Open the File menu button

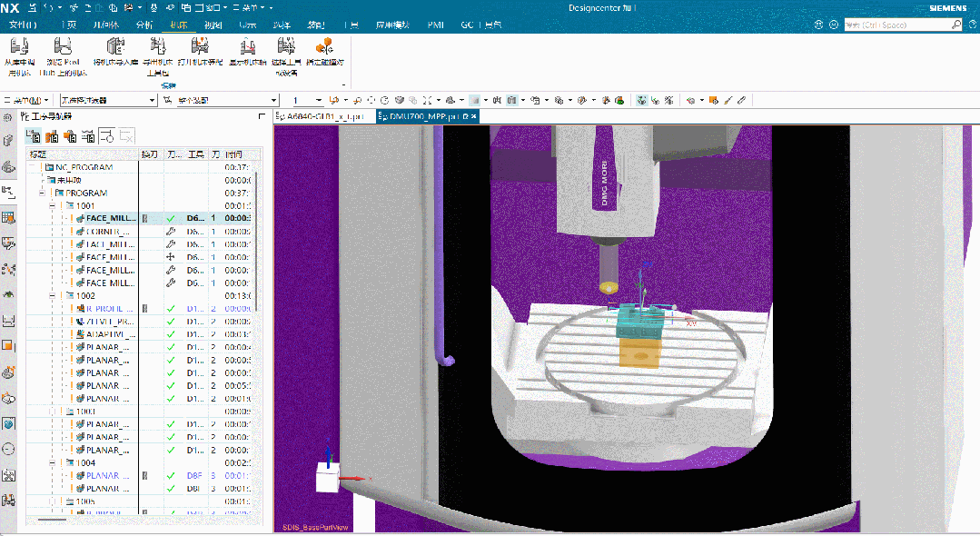point(22,25)
